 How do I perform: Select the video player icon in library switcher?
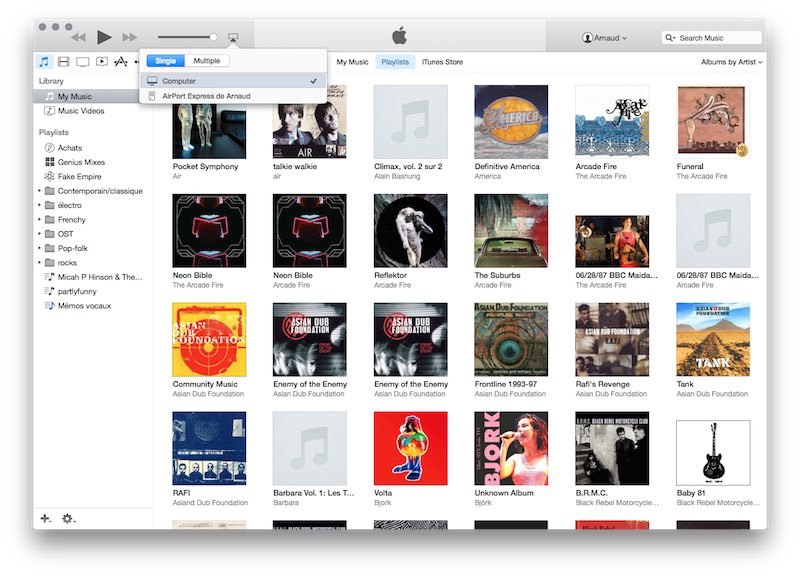pos(102,62)
